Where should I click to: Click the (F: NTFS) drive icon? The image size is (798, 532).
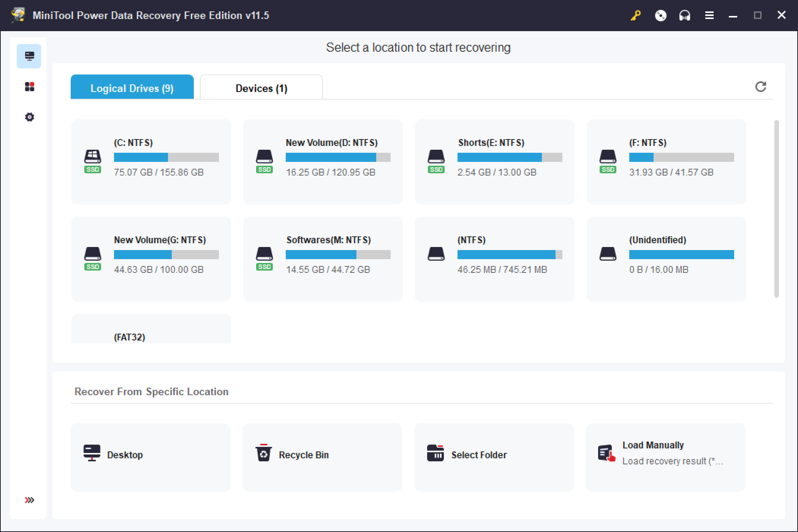point(608,156)
